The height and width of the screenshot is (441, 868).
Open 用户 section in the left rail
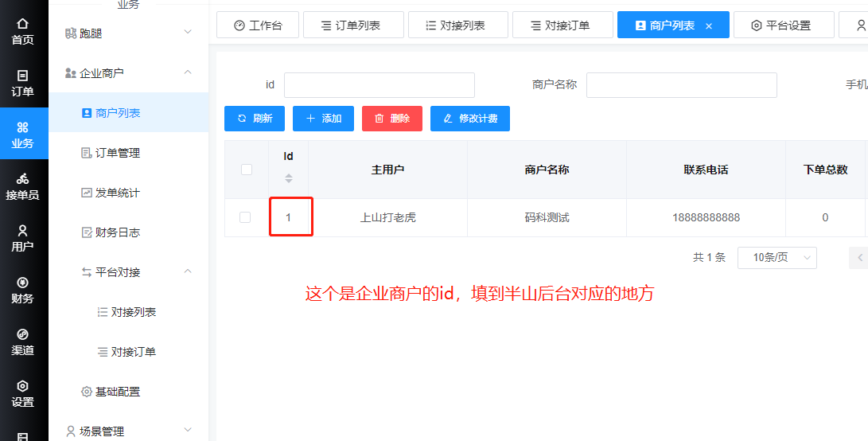click(x=23, y=238)
